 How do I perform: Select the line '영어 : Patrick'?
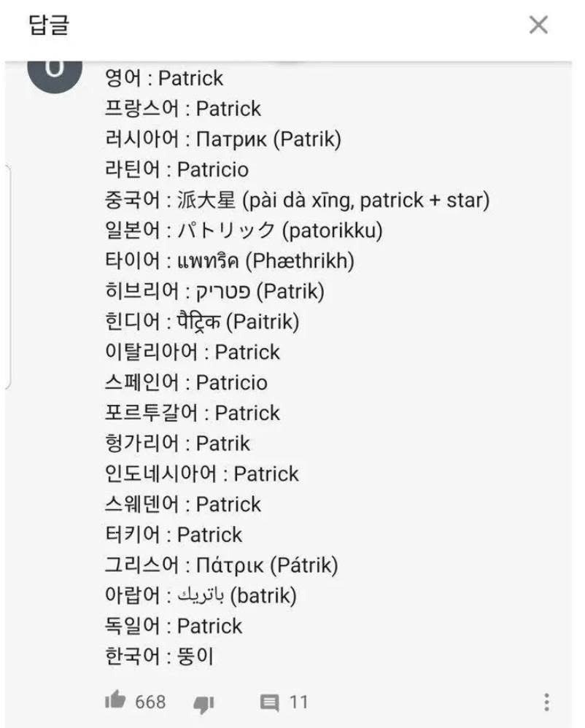click(x=164, y=78)
